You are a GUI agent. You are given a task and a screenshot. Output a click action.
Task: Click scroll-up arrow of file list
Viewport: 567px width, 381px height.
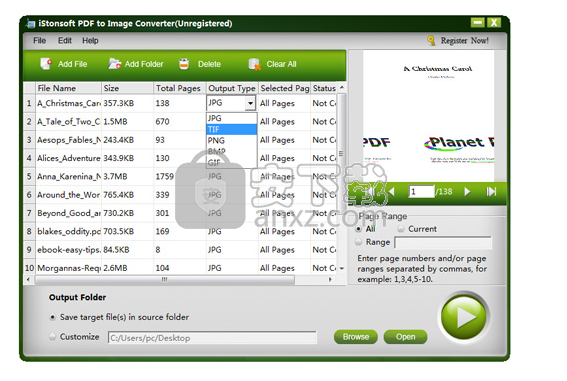[341, 88]
